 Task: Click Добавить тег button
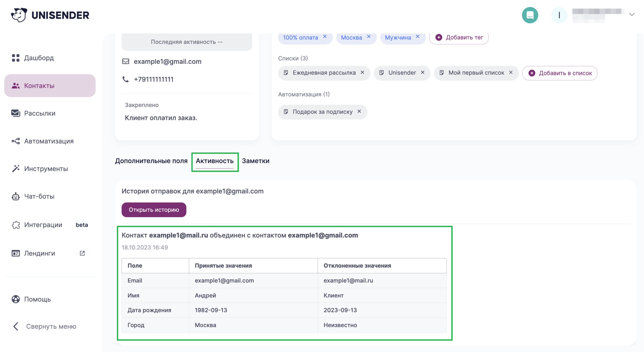(459, 37)
